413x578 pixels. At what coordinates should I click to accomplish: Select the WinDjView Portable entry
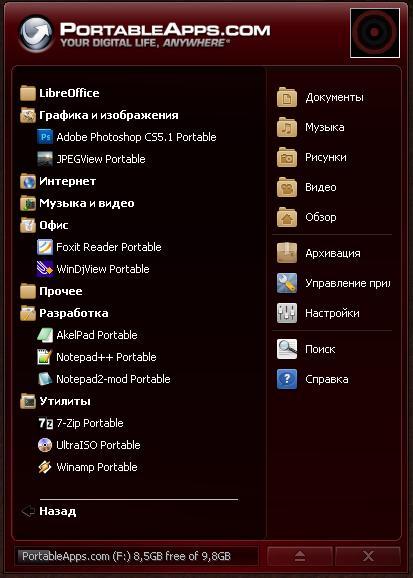click(103, 269)
